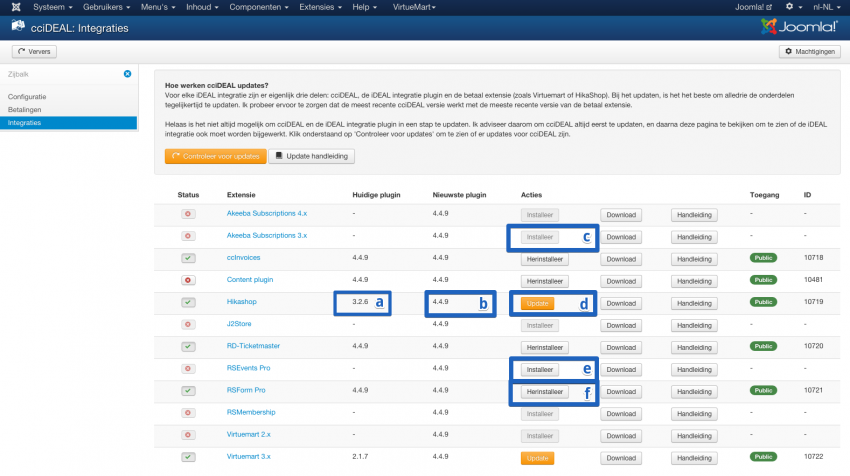Image resolution: width=850 pixels, height=476 pixels.
Task: Open the Virtuemart 3.x extension link
Action: click(x=249, y=456)
